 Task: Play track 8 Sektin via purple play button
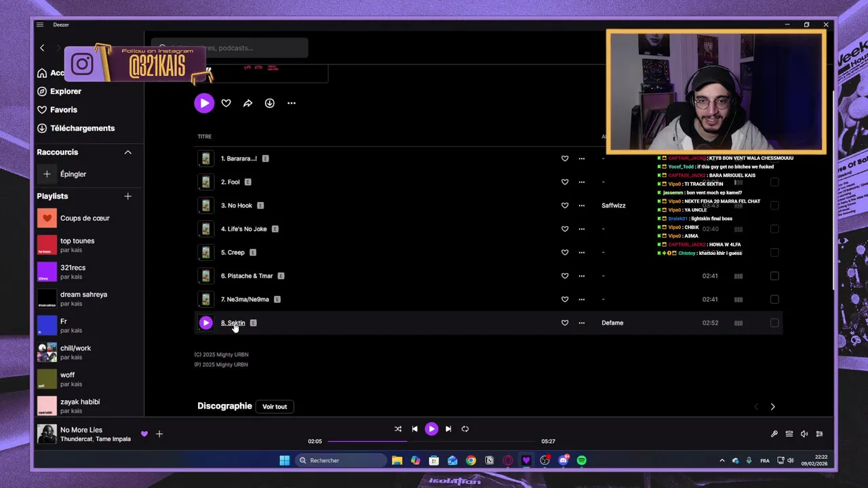point(205,323)
